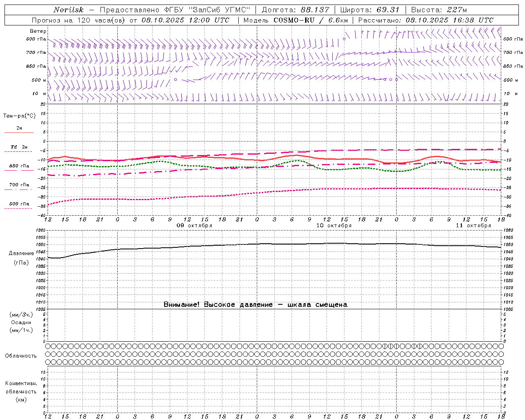The image size is (525, 420).
Task: Click the Внимание! Высокое давление warning text
Action: click(256, 304)
